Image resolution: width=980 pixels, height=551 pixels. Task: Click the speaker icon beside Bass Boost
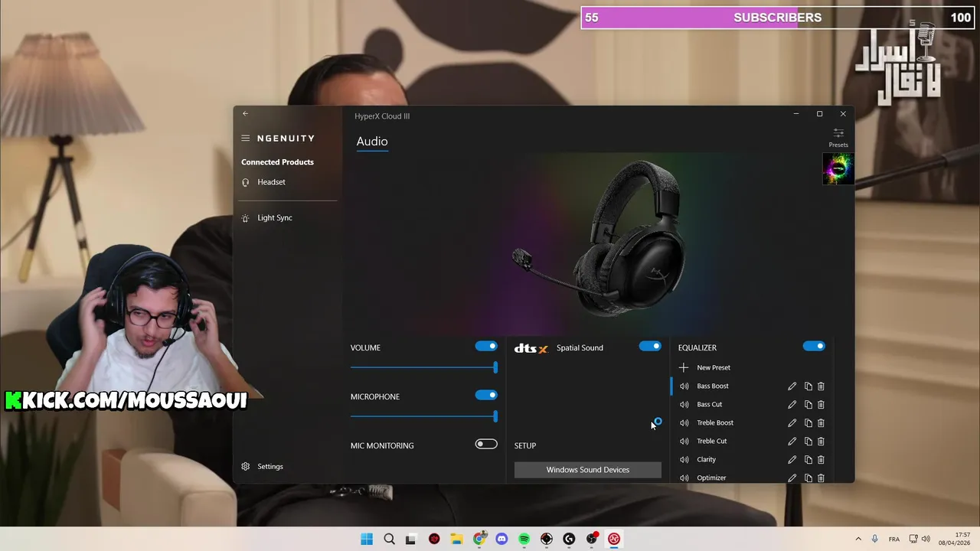684,386
